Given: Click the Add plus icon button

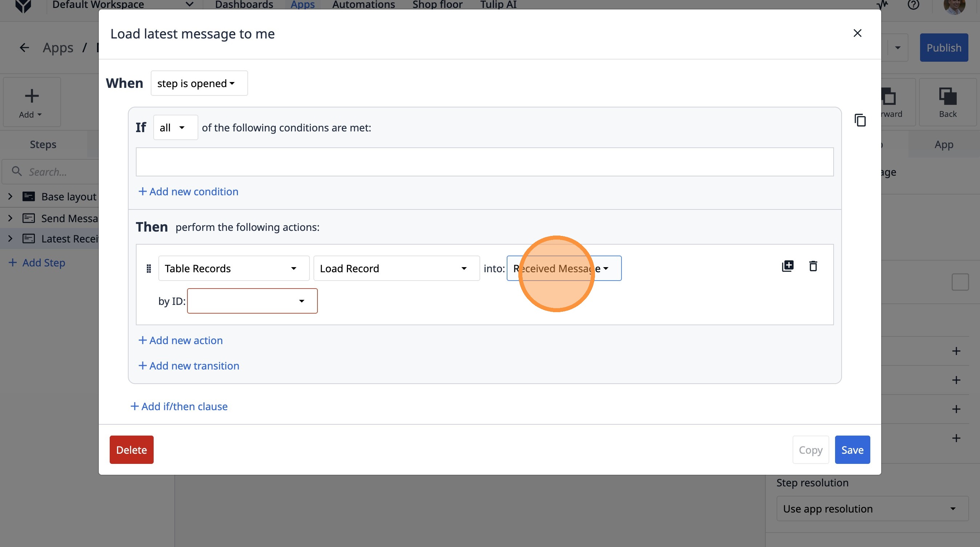Looking at the screenshot, I should 32,102.
